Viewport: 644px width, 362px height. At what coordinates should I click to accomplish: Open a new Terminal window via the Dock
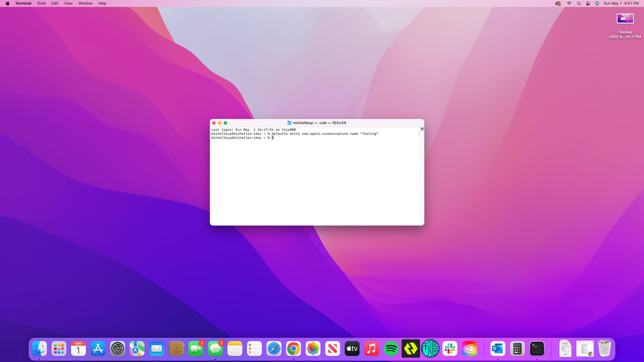click(x=537, y=348)
